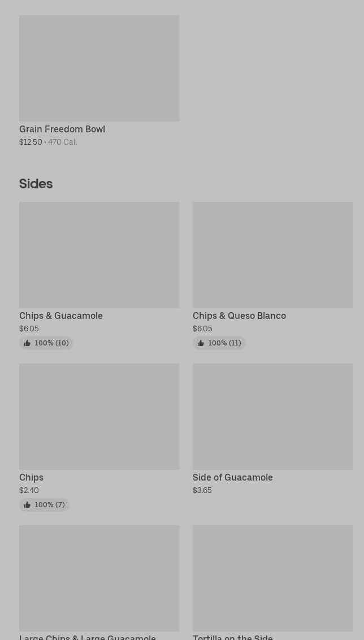Click the 100% (10) rating badge

point(46,343)
